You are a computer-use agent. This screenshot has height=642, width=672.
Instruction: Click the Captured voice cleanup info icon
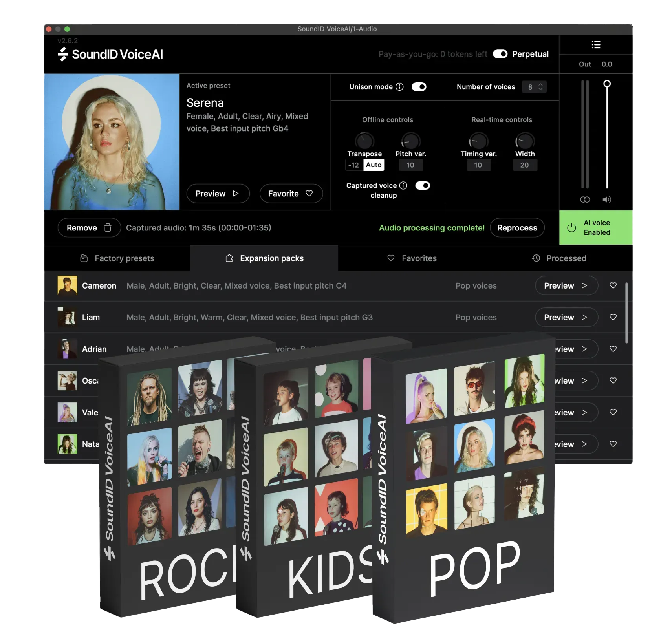403,185
